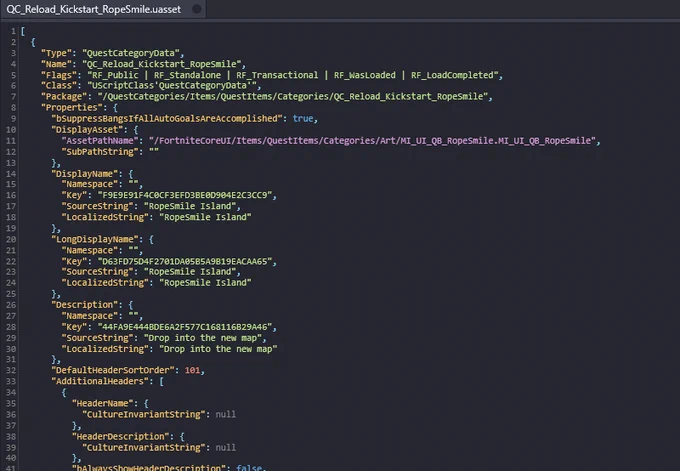Click the null value on line 39
This screenshot has width=680, height=471.
226,448
